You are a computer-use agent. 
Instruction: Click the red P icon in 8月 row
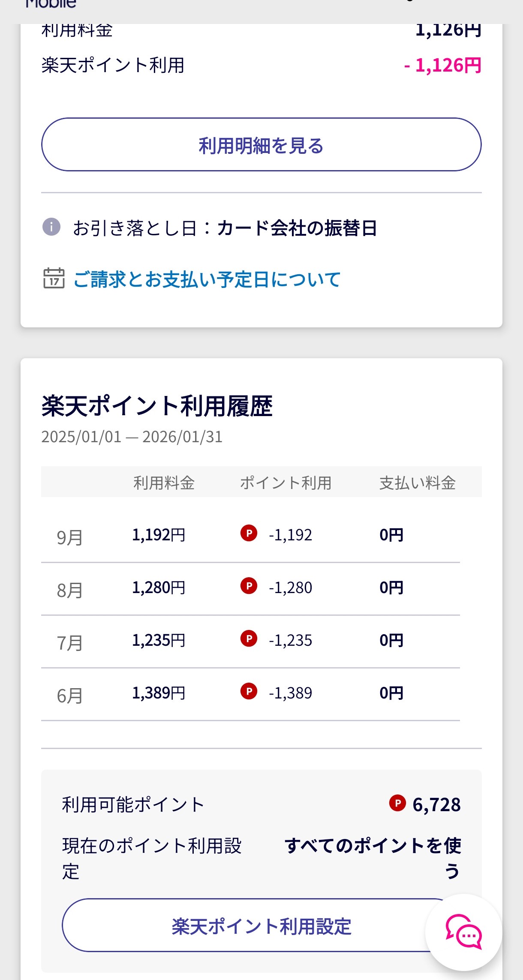click(249, 586)
